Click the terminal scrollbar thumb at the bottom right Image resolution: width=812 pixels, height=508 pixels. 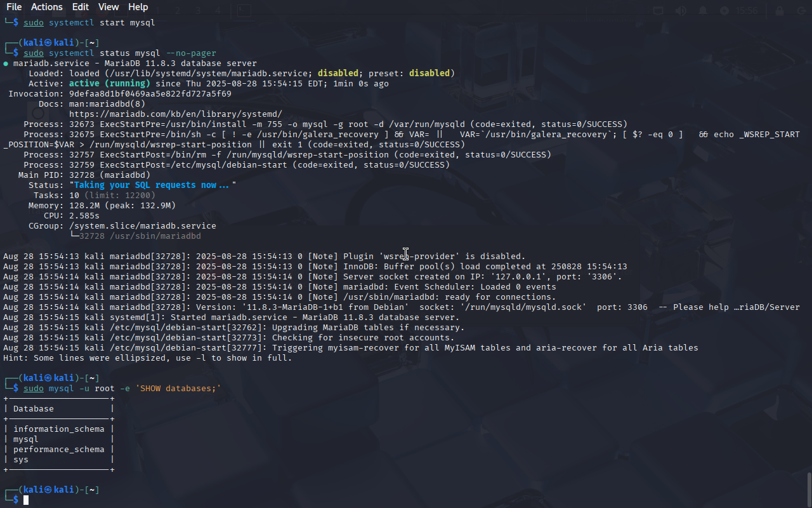[x=809, y=488]
